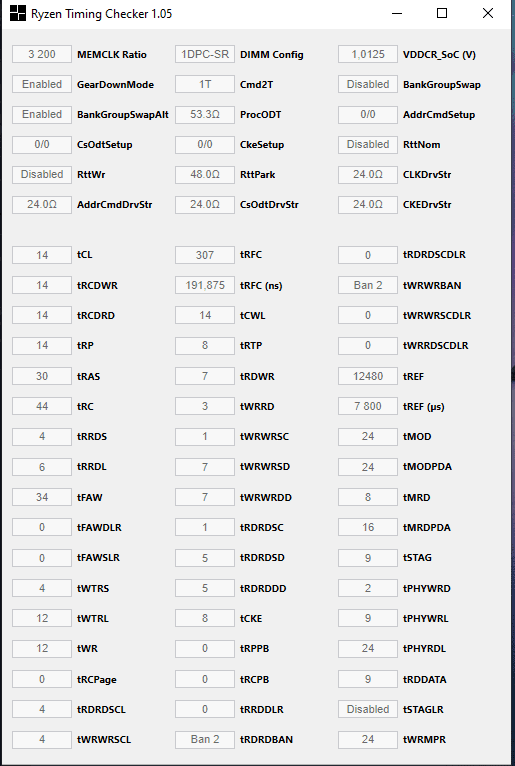Image resolution: width=515 pixels, height=766 pixels.
Task: Select the CsOdtSetup value field
Action: pos(42,144)
